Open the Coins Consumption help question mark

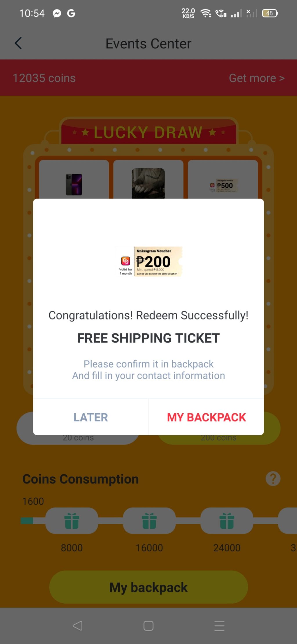[x=273, y=479]
